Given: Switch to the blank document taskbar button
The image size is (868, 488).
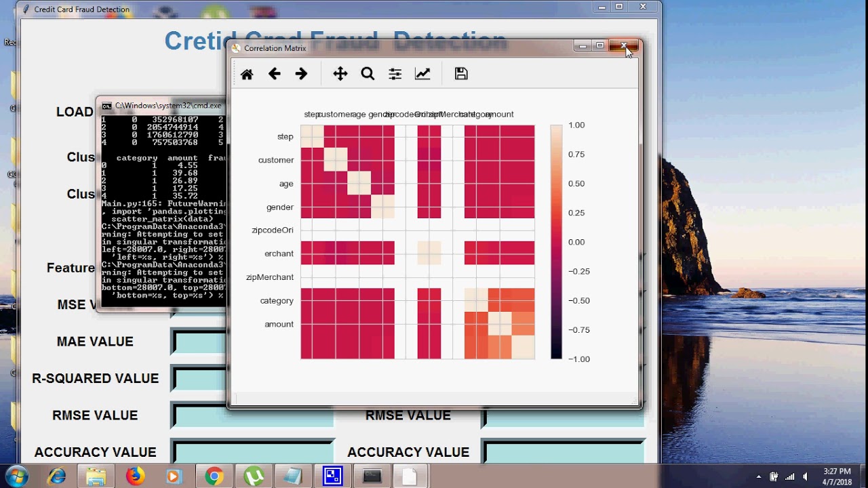Looking at the screenshot, I should point(410,476).
